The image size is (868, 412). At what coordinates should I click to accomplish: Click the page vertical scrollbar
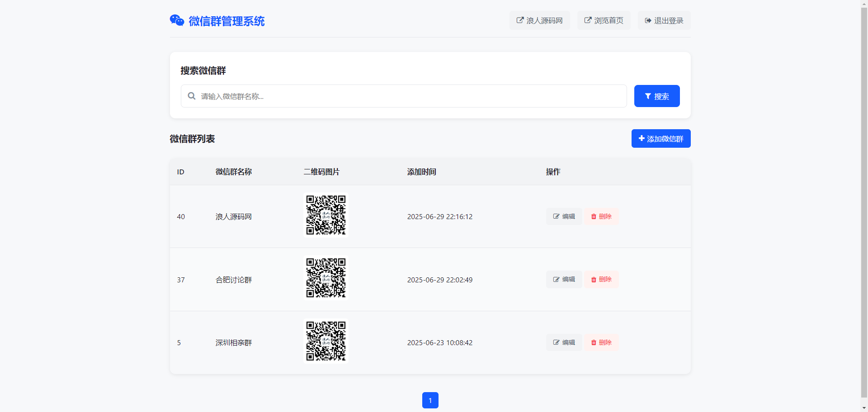(x=864, y=202)
